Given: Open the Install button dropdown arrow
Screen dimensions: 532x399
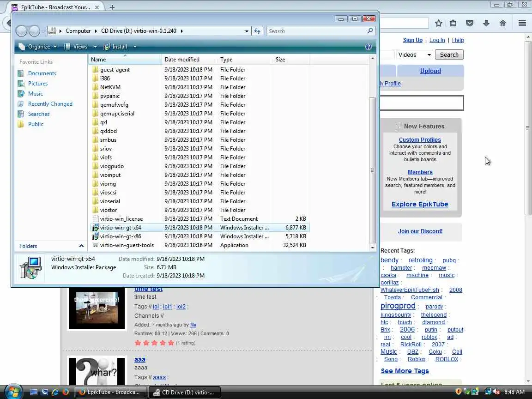Looking at the screenshot, I should [x=135, y=47].
